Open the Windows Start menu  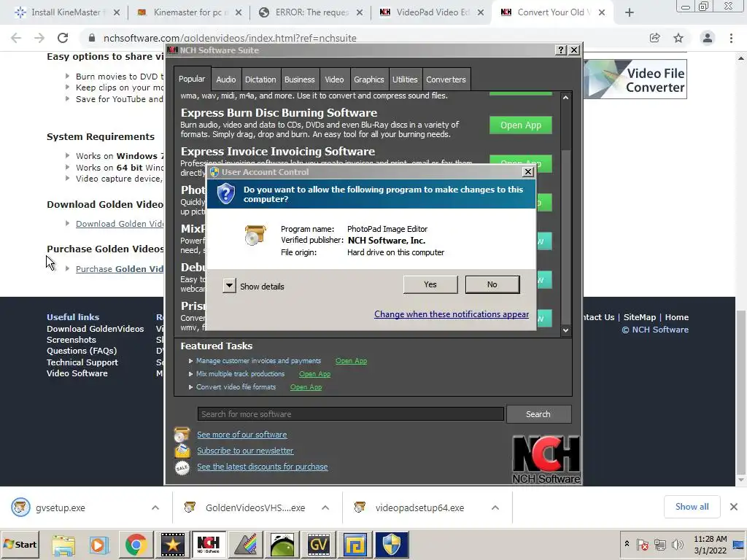click(x=20, y=544)
